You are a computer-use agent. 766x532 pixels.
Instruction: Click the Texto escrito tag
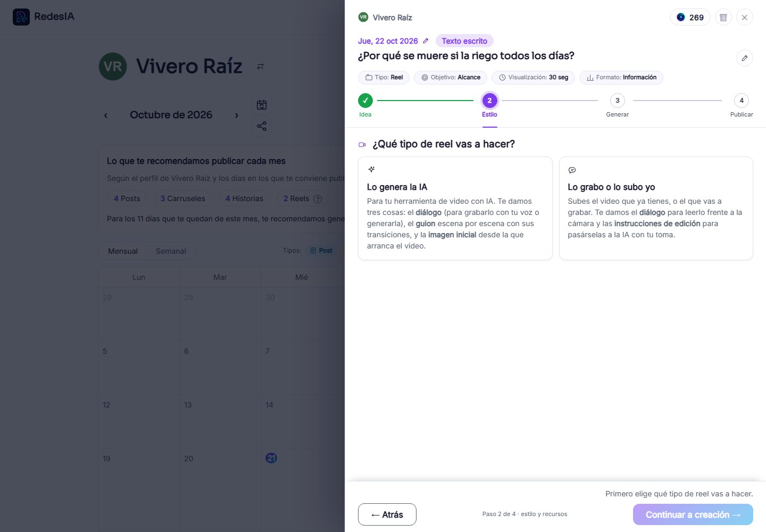(464, 41)
